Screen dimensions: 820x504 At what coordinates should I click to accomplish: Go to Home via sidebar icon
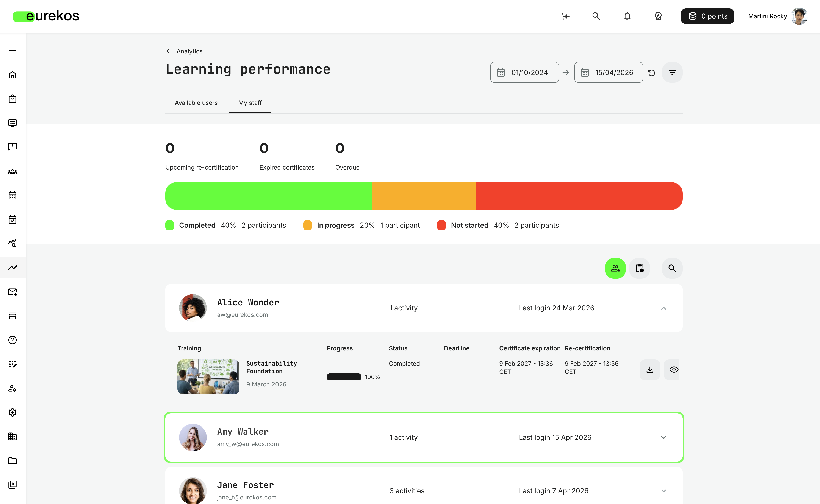[12, 75]
